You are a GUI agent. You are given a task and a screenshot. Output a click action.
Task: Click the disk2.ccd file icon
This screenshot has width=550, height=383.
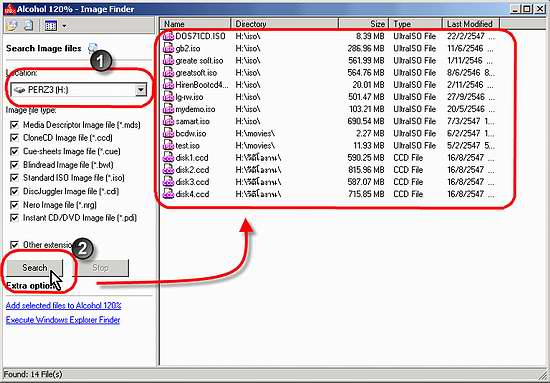tap(168, 170)
